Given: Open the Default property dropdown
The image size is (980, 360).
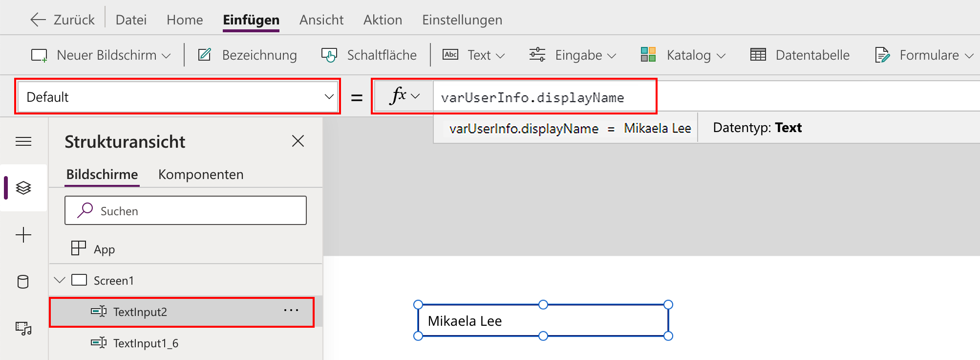Looking at the screenshot, I should 178,97.
